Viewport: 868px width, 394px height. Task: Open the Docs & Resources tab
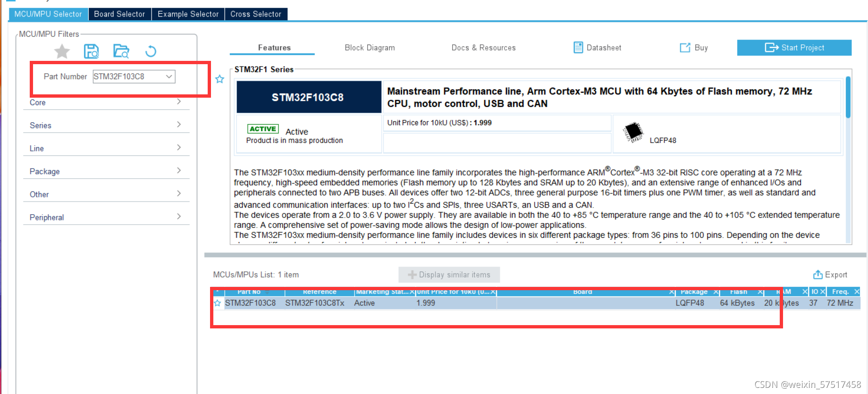483,48
